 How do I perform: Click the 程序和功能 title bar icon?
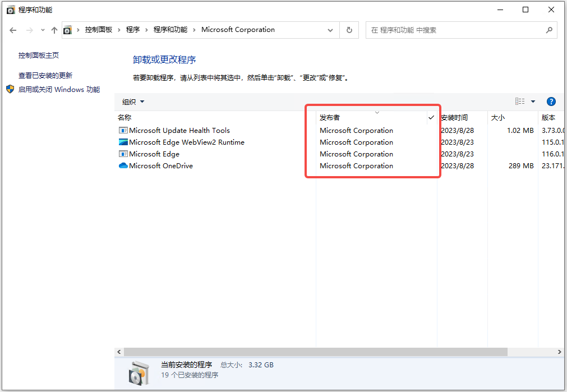11,10
